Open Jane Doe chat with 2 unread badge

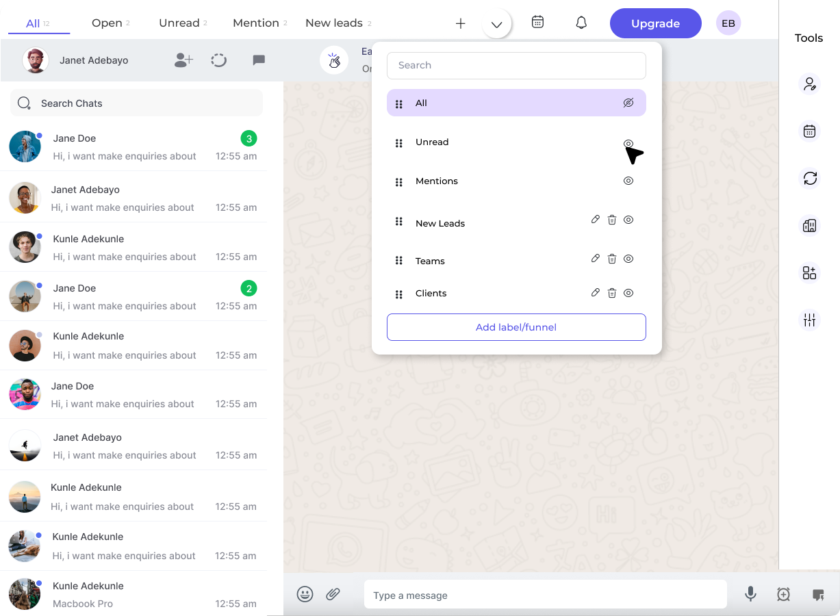133,296
